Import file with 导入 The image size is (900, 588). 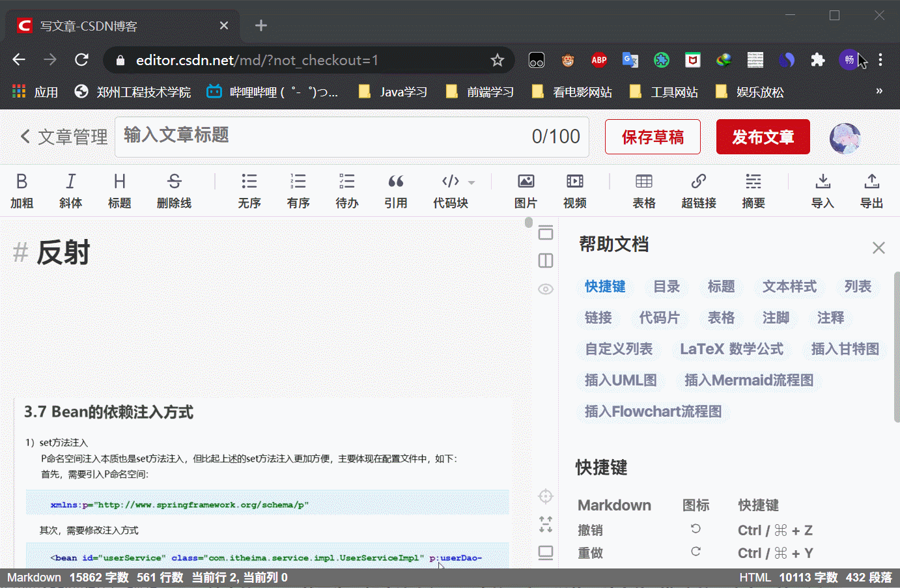click(x=823, y=191)
